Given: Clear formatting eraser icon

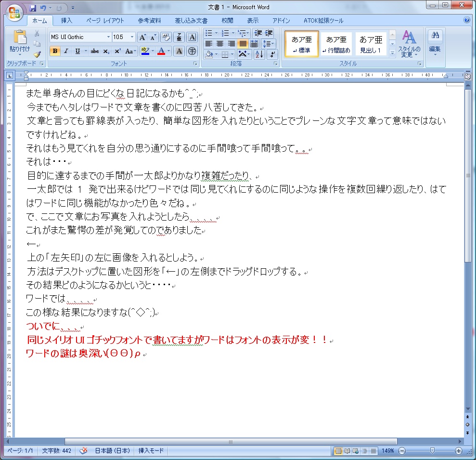Looking at the screenshot, I should point(166,38).
